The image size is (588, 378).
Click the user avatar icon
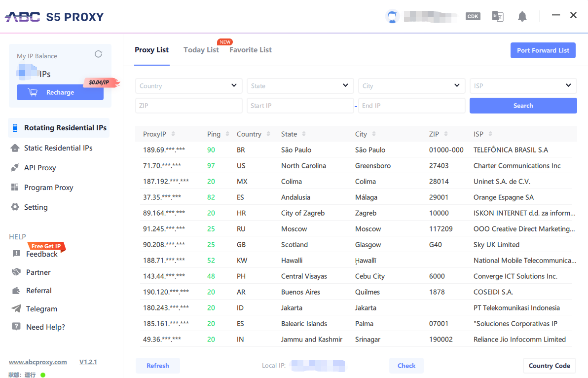coord(392,16)
